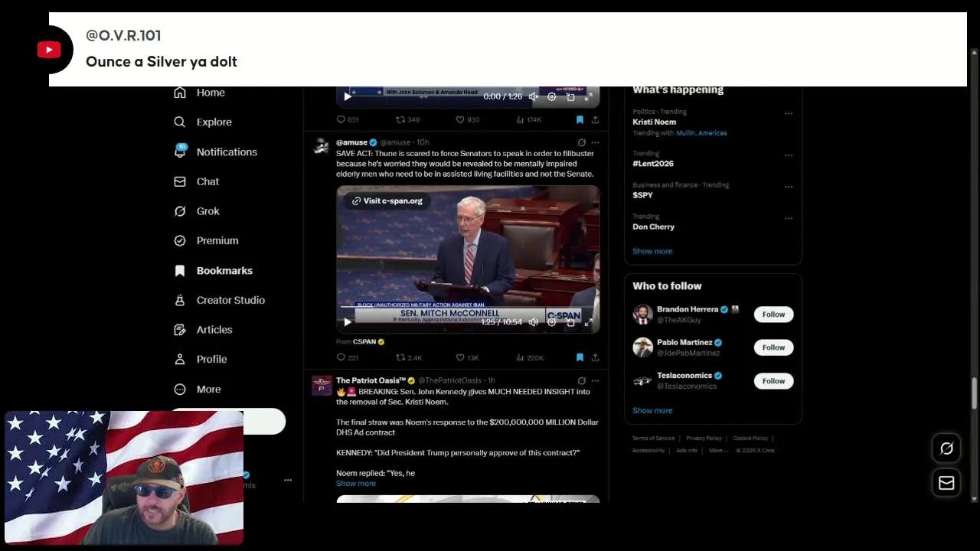Screen dimensions: 980x551
Task: Enable picture-in-picture on McConnell video
Action: click(x=570, y=322)
